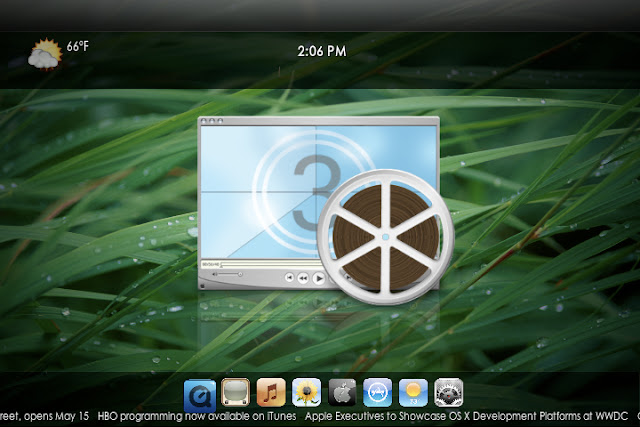Image resolution: width=640 pixels, height=427 pixels.
Task: Click the 66°F temperature reading
Action: point(78,46)
